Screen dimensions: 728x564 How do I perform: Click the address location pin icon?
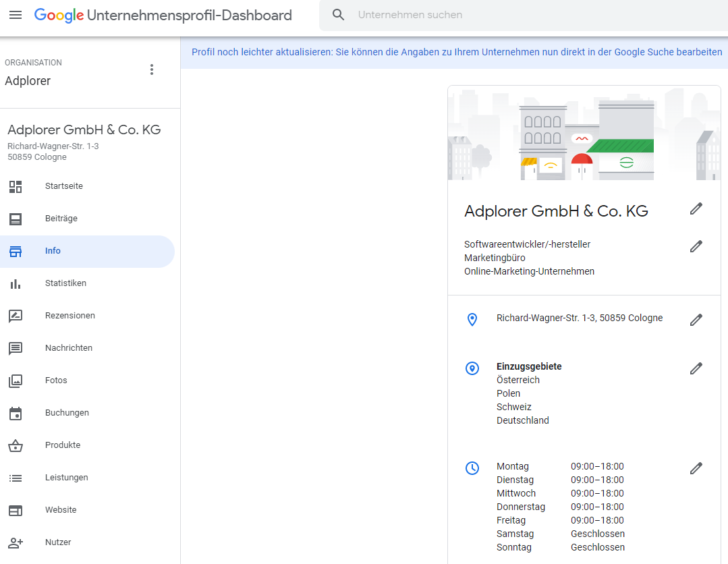point(472,319)
